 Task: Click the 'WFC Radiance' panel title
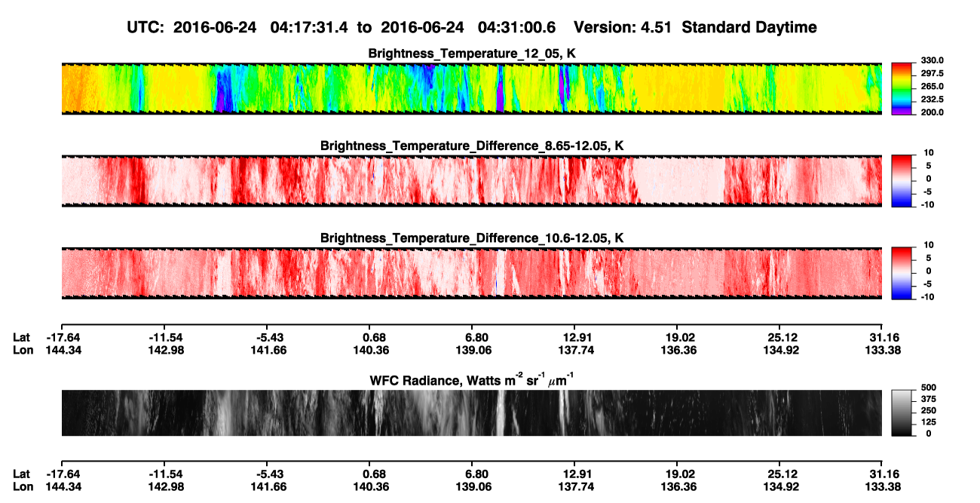point(471,379)
